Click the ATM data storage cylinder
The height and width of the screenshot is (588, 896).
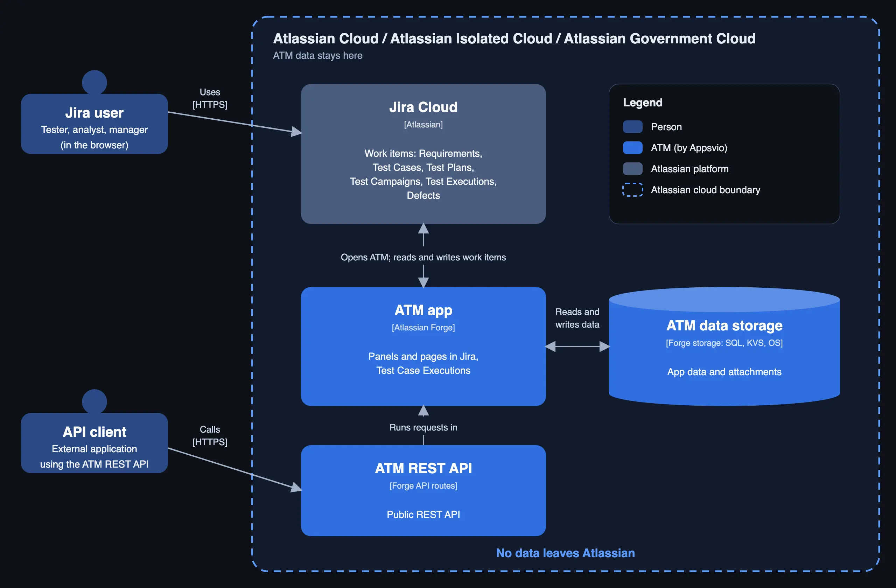click(x=724, y=346)
